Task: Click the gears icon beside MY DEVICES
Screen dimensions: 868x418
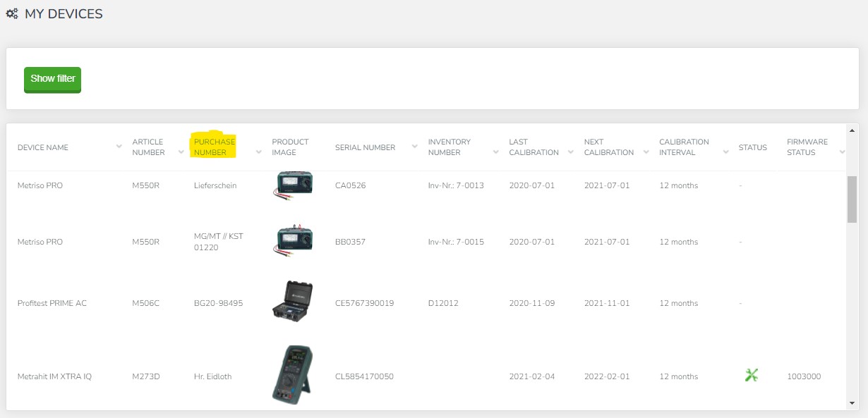Action: [x=12, y=14]
